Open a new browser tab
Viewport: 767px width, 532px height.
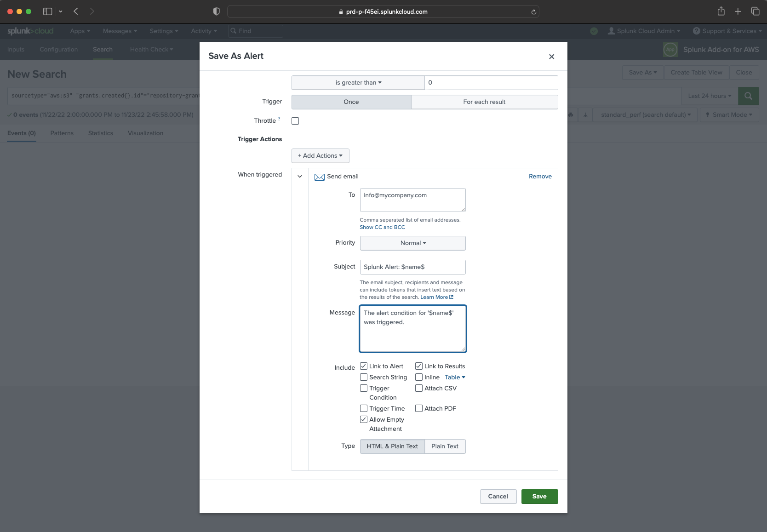pyautogui.click(x=738, y=11)
